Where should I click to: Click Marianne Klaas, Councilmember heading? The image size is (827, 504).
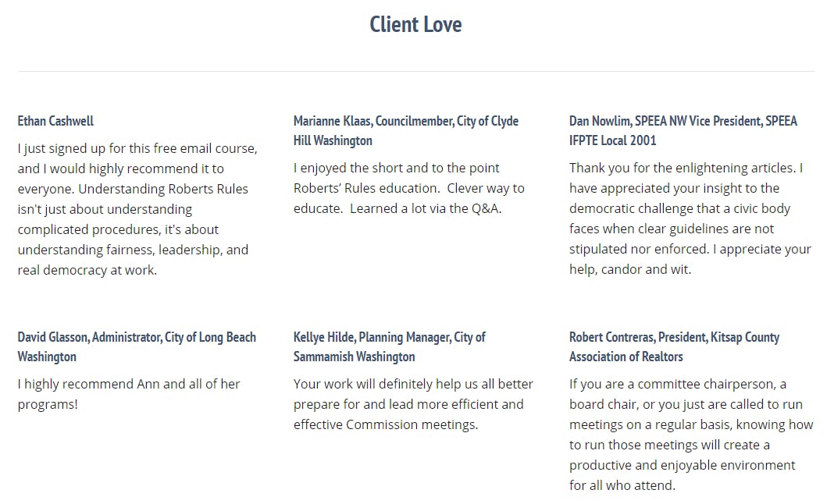[x=405, y=131]
